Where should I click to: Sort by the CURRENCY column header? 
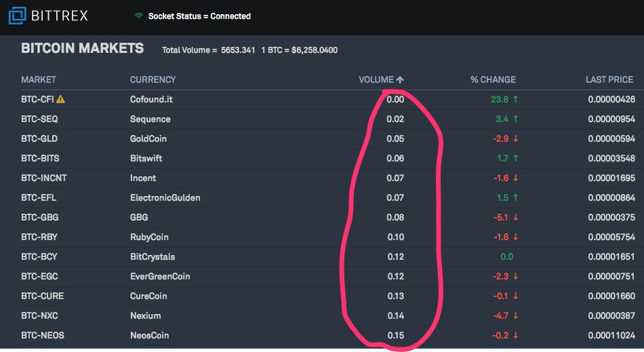(153, 79)
